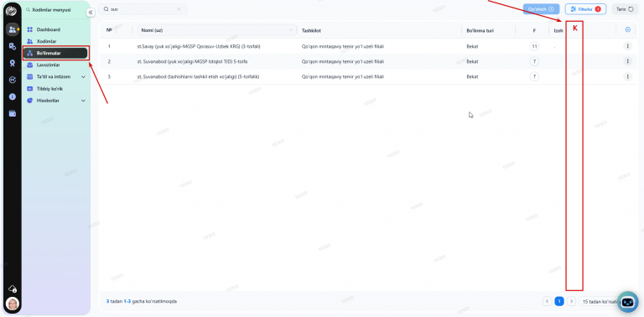644x317 pixels.
Task: Click the № column header
Action: [109, 30]
